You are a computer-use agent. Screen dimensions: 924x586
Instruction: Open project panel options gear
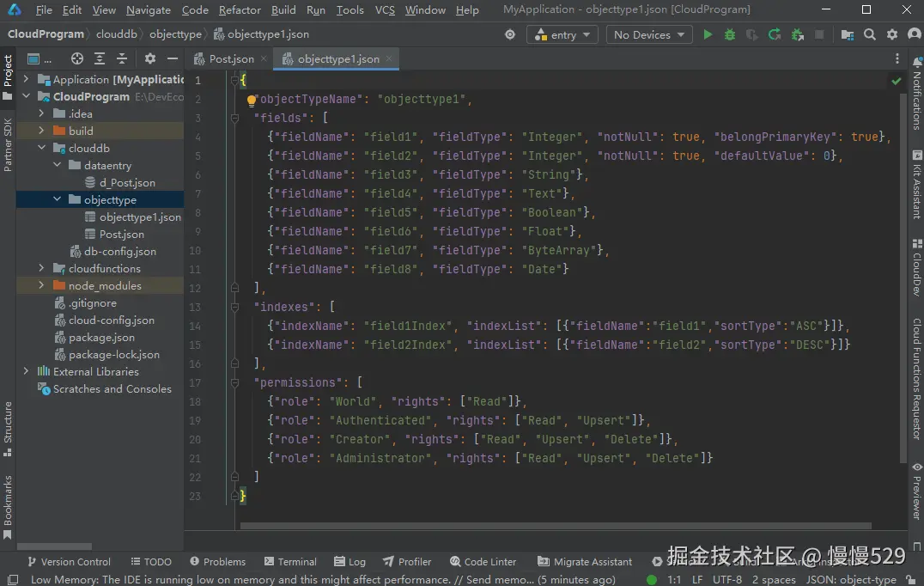(x=149, y=58)
